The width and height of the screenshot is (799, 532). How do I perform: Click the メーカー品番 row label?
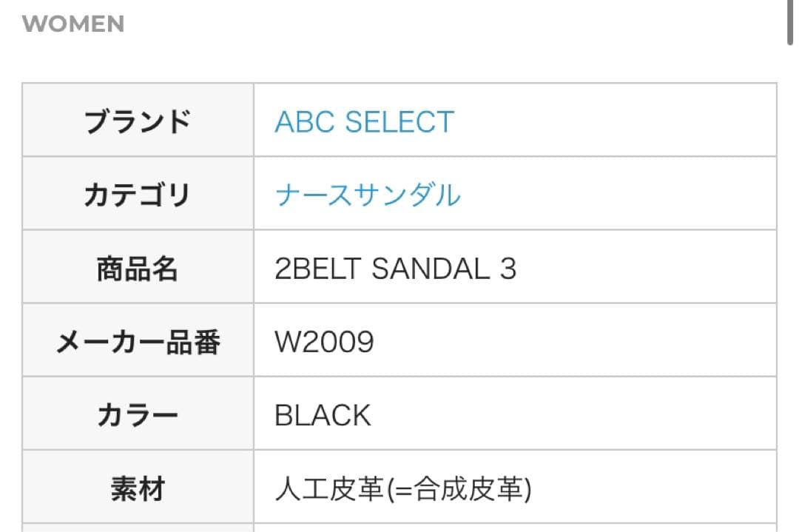138,342
